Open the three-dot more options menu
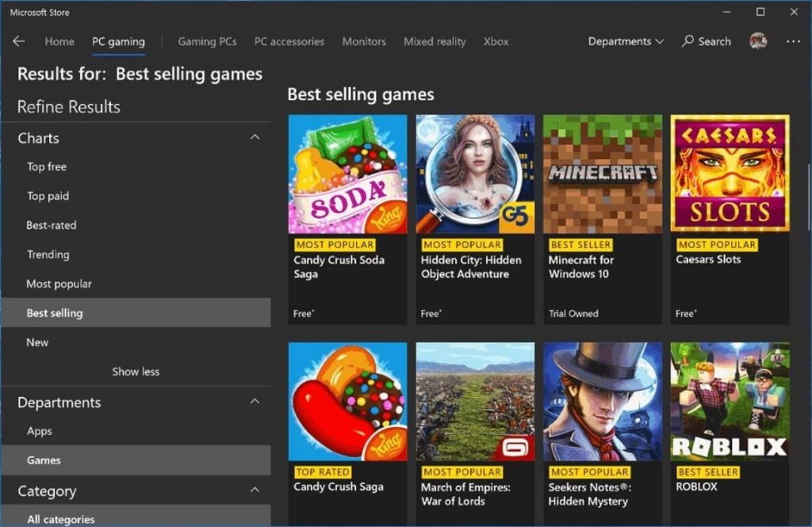 pos(793,41)
